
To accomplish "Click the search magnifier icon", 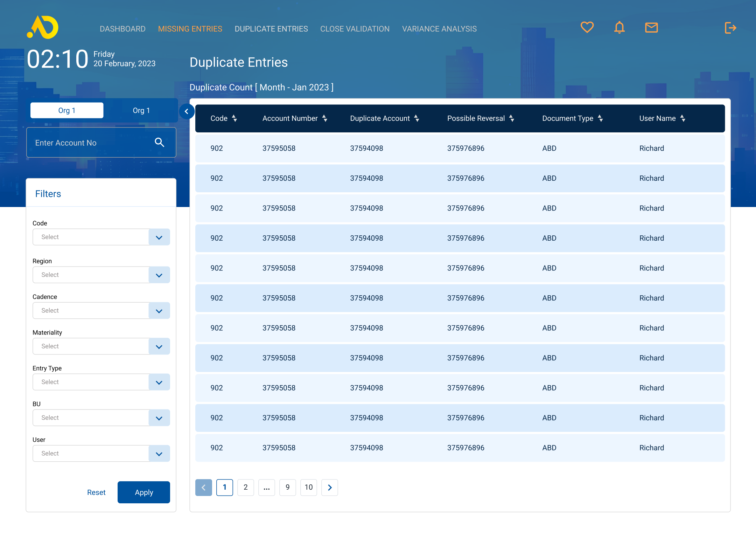I will pyautogui.click(x=160, y=142).
